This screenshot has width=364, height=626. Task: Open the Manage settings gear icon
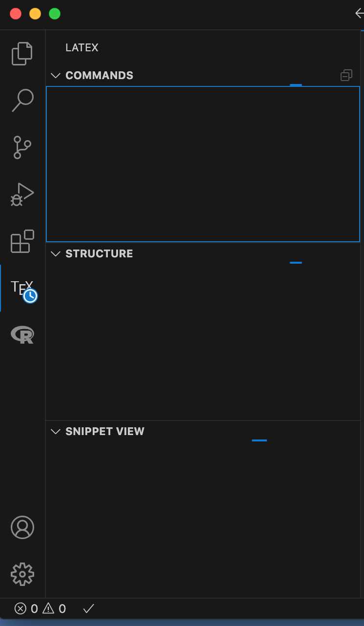pyautogui.click(x=22, y=575)
